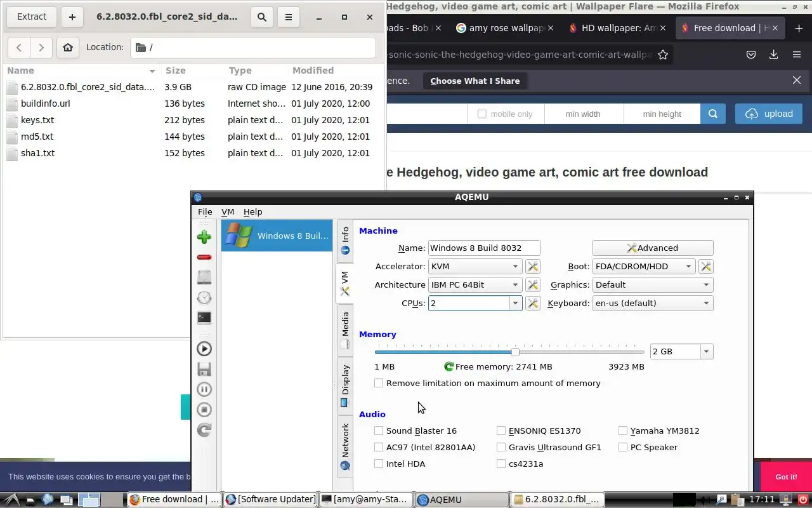
Task: Refresh the free memory value with the green icon
Action: point(449,366)
